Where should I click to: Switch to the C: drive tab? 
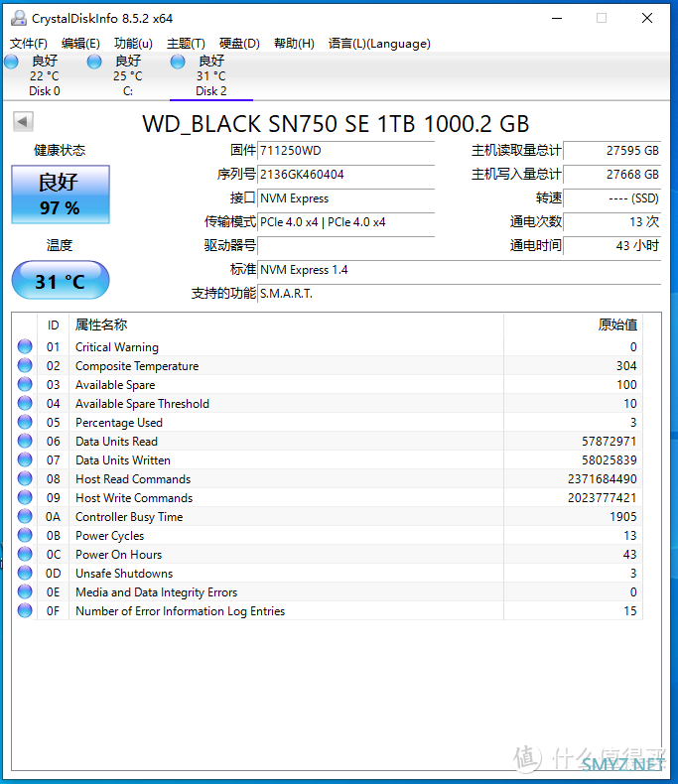coord(128,76)
